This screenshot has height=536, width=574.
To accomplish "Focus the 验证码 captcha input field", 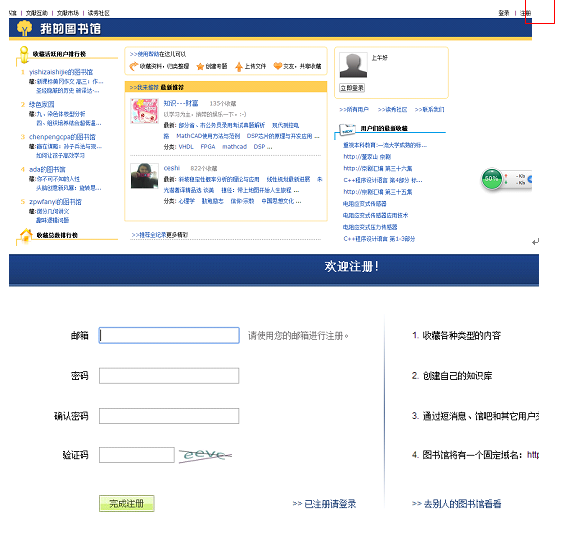I will click(x=137, y=455).
